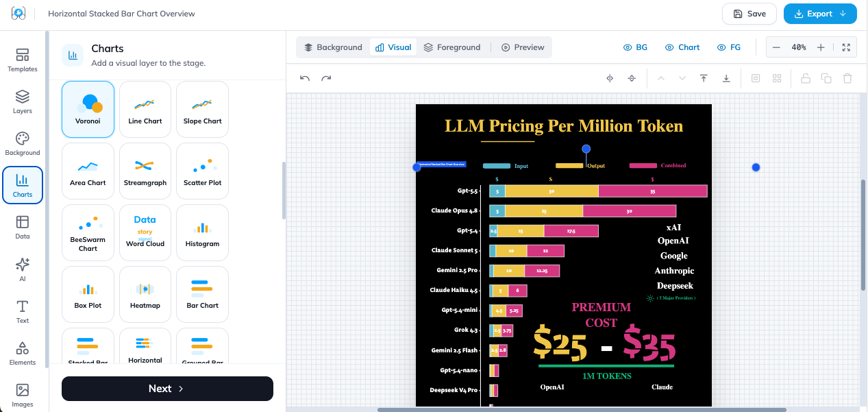Open the Images sidebar panel

(23, 395)
